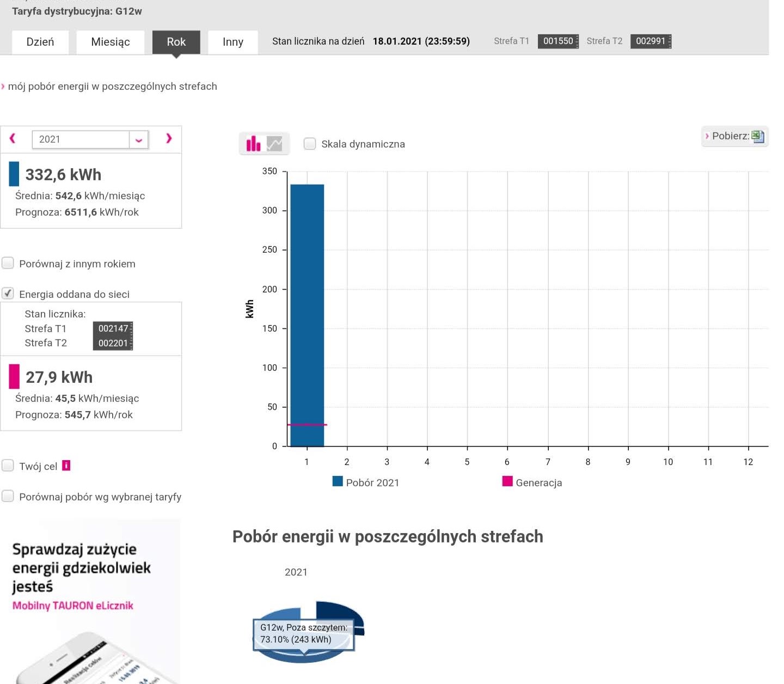The image size is (784, 684).
Task: Enable the Twój cel checkbox
Action: (x=8, y=466)
